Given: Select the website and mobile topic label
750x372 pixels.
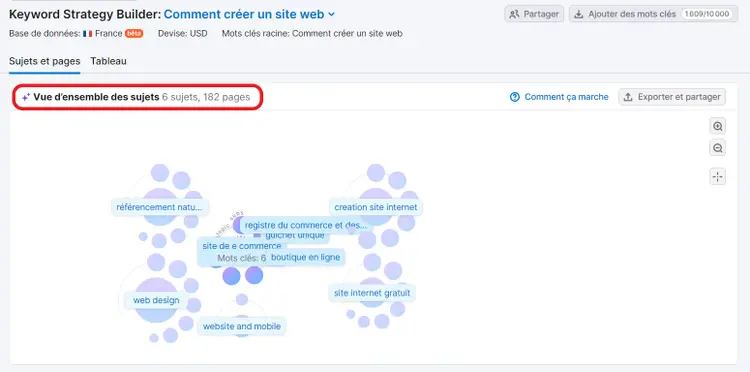Looking at the screenshot, I should click(x=242, y=326).
